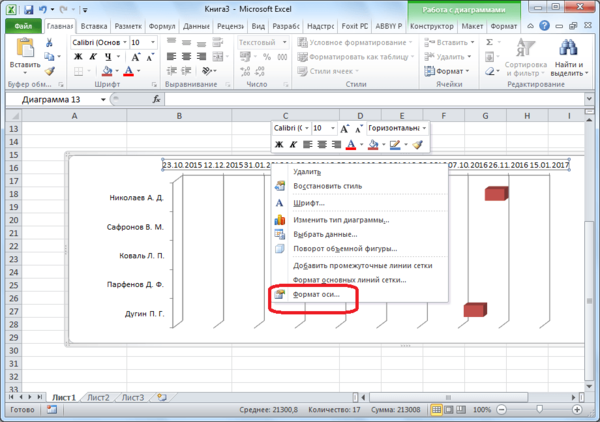Image resolution: width=600 pixels, height=422 pixels.
Task: Click Условное форматирование button
Action: tap(355, 42)
